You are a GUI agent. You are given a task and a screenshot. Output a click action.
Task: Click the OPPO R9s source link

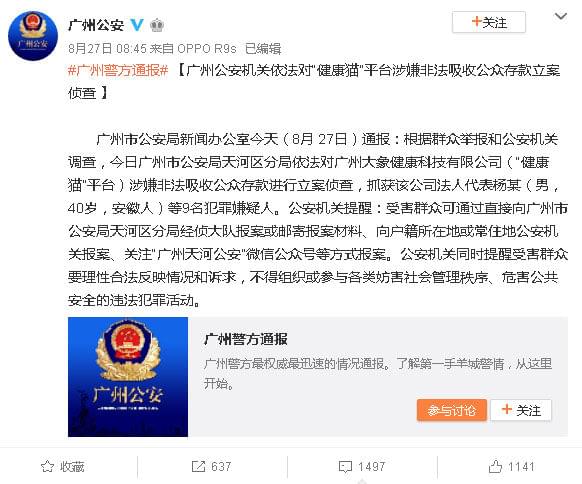coord(207,48)
